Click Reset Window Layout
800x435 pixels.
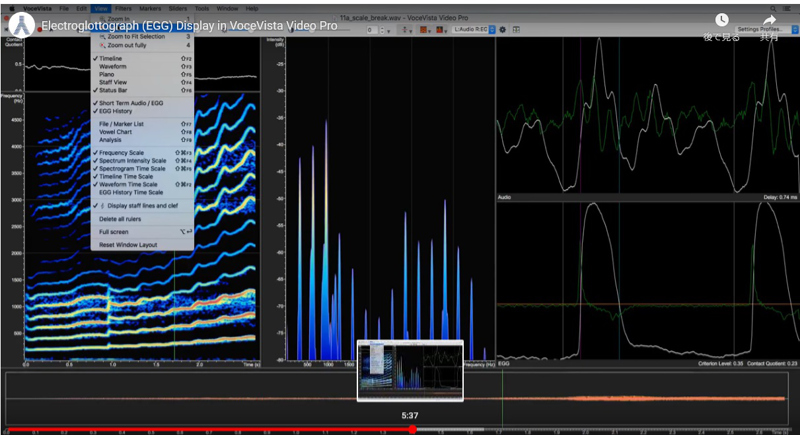point(128,244)
